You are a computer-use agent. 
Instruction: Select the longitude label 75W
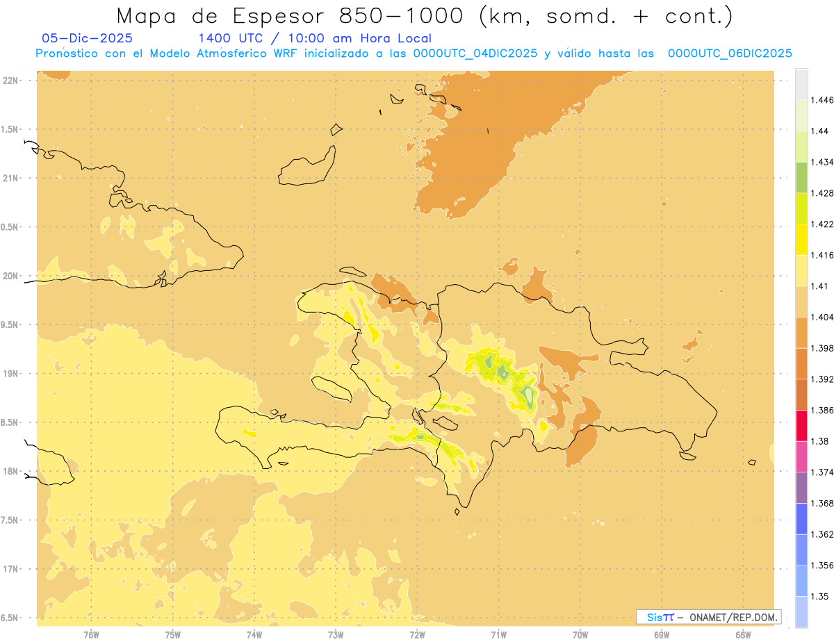(x=173, y=634)
